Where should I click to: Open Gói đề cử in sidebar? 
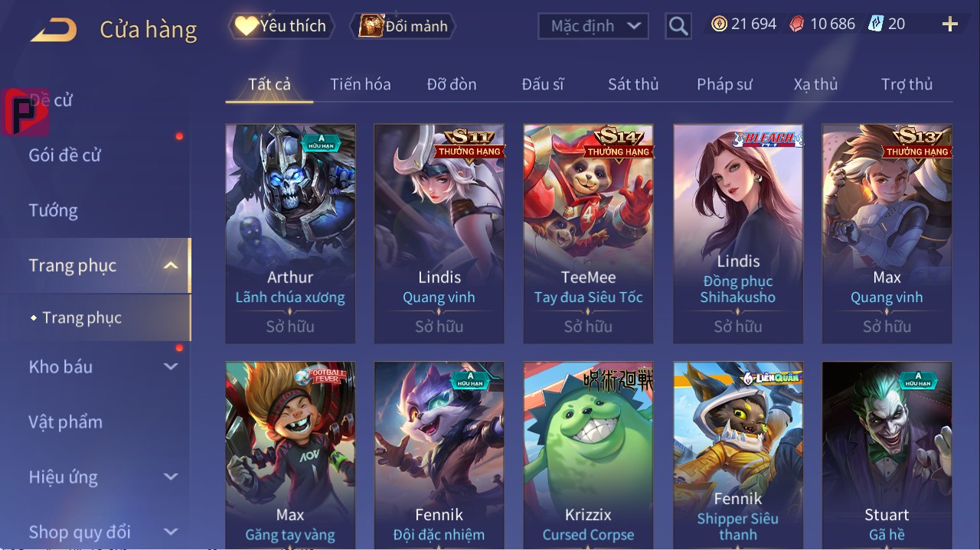(x=65, y=155)
